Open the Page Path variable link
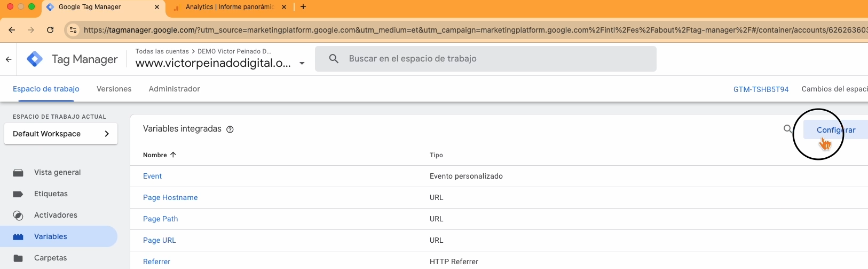Image resolution: width=868 pixels, height=269 pixels. 161,219
